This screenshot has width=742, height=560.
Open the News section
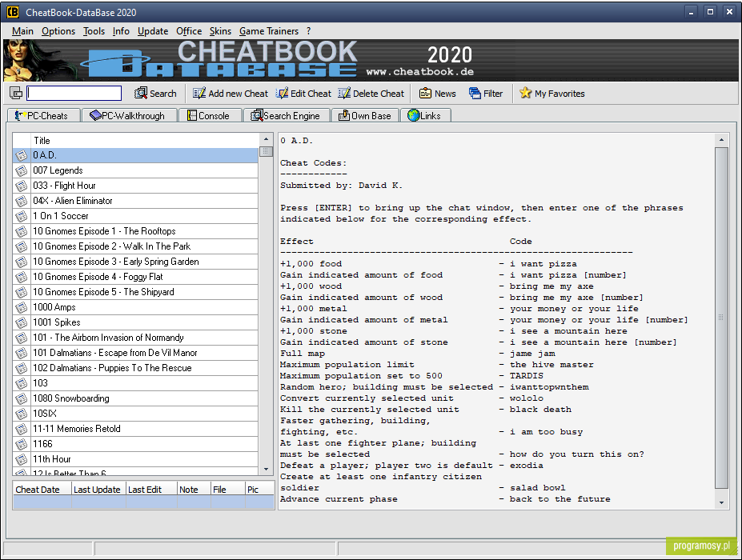[x=438, y=93]
